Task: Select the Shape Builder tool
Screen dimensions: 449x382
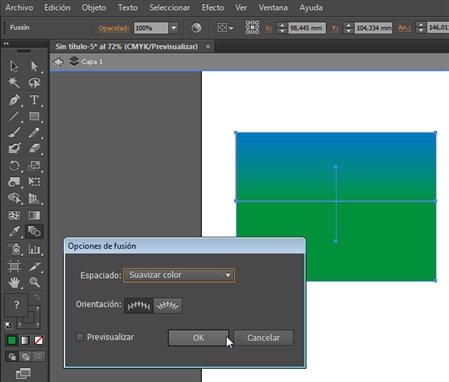Action: 14,198
